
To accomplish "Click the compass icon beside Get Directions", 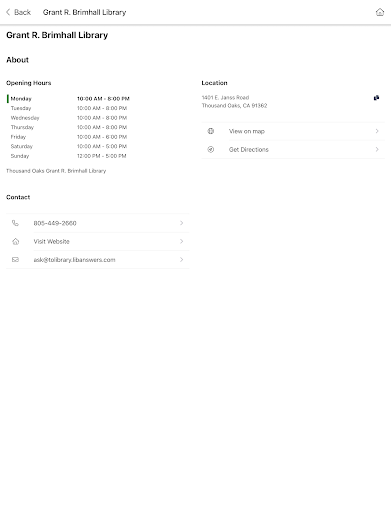I will (x=211, y=149).
